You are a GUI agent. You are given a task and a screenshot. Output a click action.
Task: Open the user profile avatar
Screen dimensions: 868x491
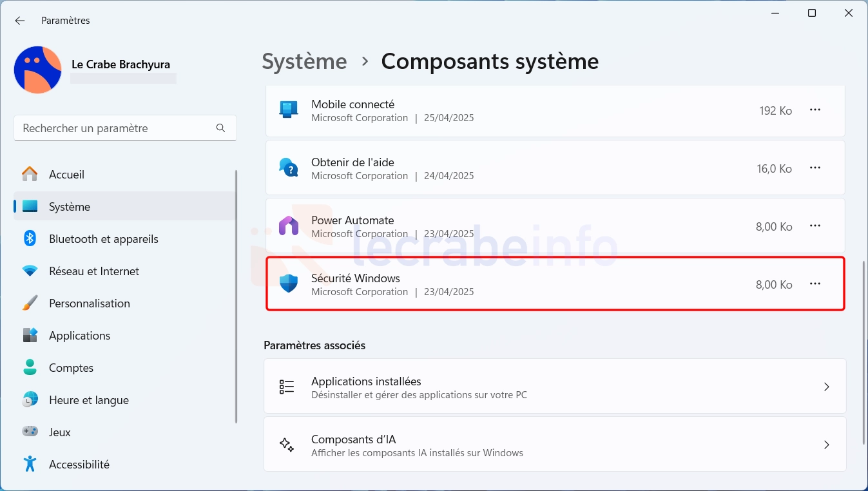point(38,70)
